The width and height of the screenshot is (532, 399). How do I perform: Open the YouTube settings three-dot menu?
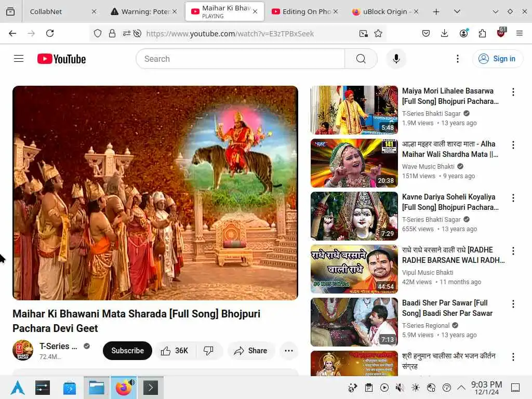(x=457, y=59)
